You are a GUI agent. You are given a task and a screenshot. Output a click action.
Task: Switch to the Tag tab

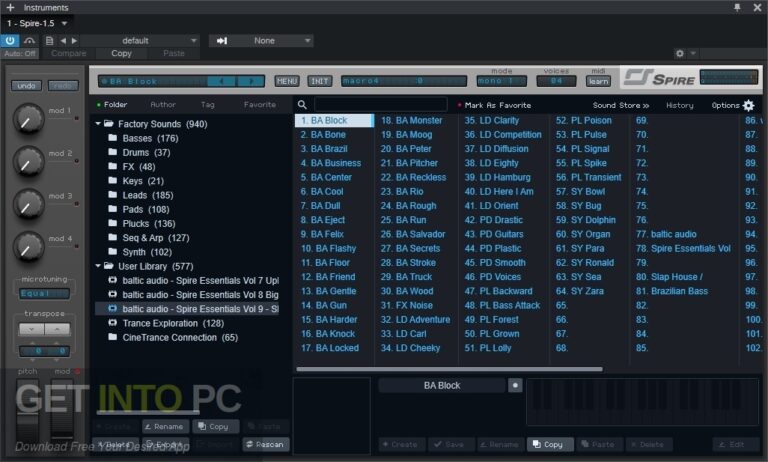(208, 104)
